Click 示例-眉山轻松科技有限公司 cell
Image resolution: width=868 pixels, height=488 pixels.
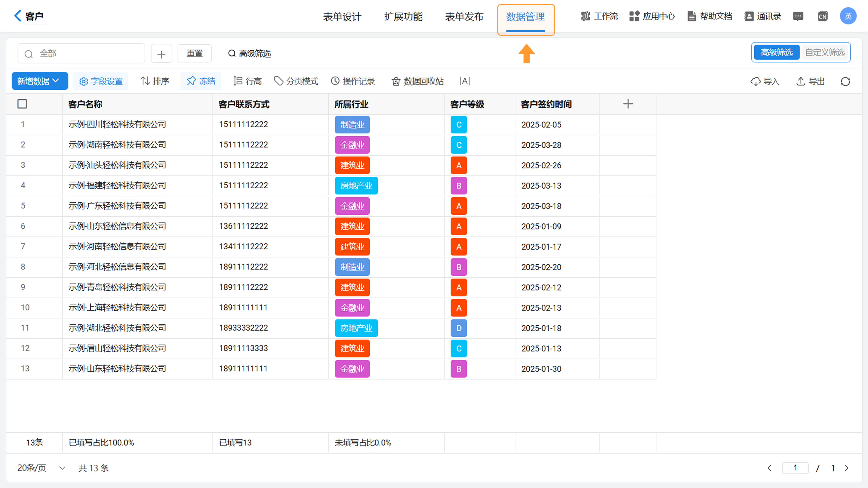point(117,348)
